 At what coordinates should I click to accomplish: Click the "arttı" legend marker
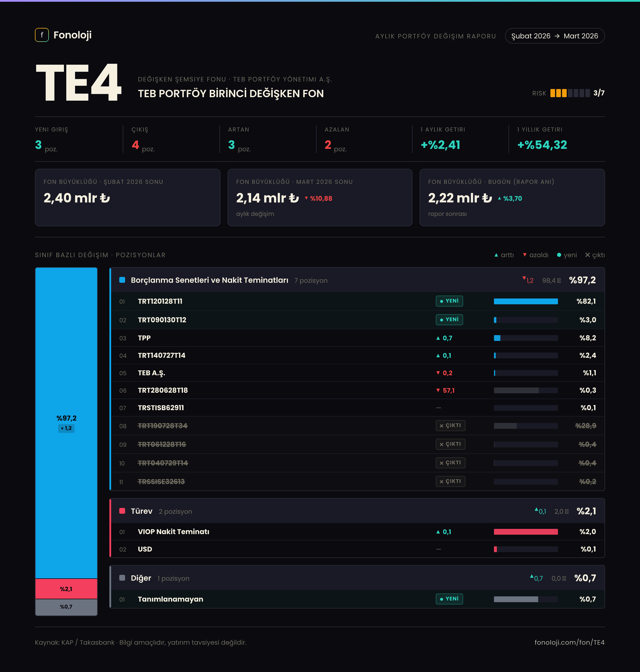pyautogui.click(x=496, y=255)
